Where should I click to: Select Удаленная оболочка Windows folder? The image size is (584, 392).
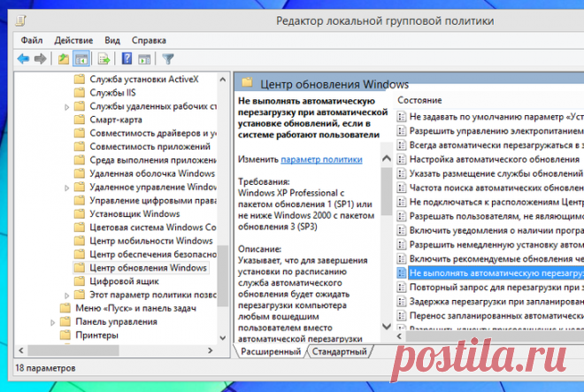point(152,173)
